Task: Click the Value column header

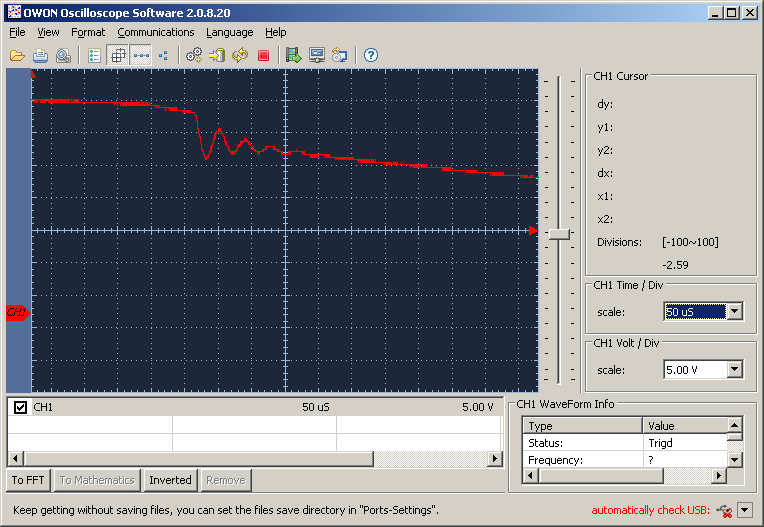Action: 685,426
